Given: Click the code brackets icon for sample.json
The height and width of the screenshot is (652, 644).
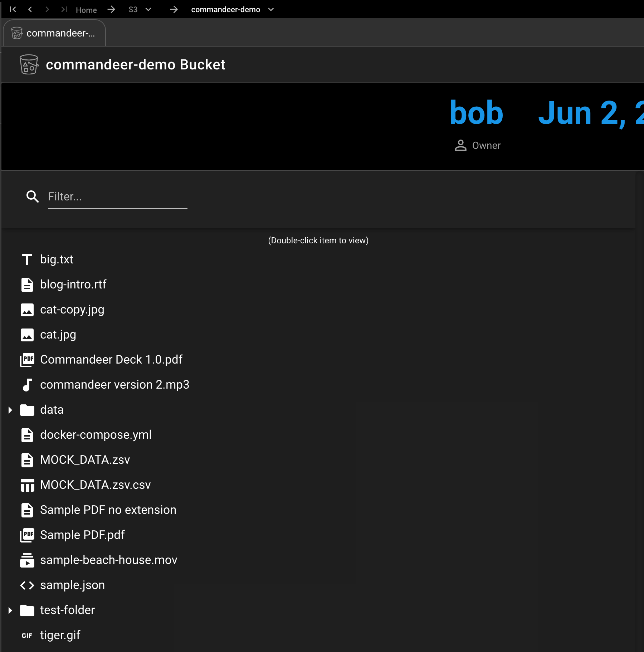Looking at the screenshot, I should [27, 585].
